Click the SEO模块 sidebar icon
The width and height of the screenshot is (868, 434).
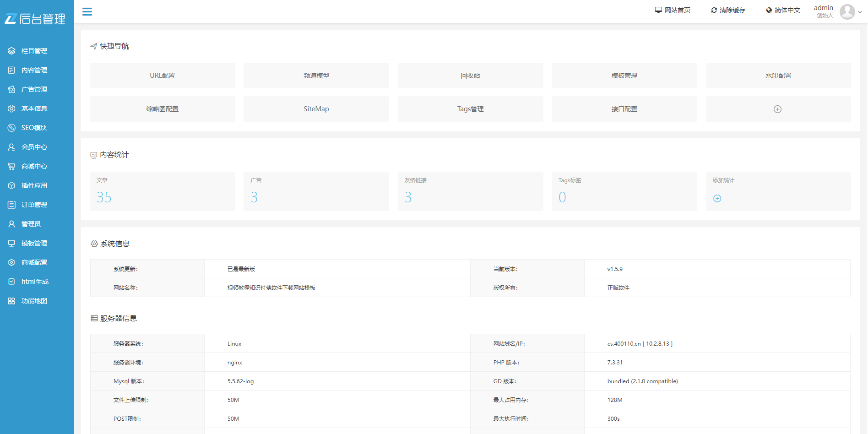pos(12,128)
